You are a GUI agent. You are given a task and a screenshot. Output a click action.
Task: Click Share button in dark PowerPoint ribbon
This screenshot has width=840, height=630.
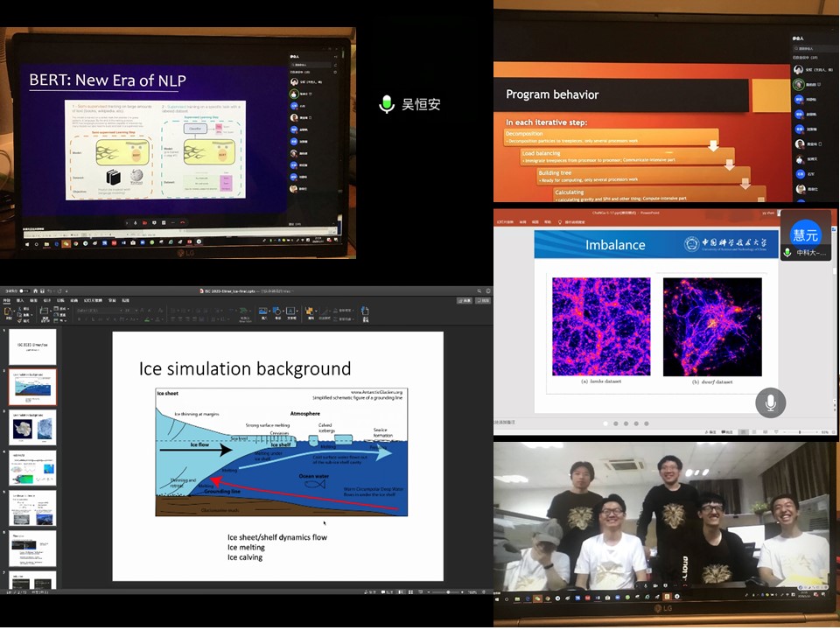click(464, 300)
